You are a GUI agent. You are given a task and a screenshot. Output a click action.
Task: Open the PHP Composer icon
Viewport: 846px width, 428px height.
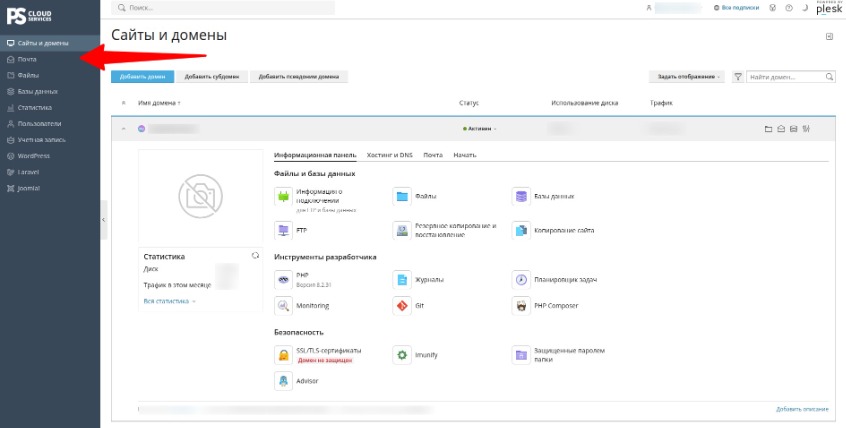(x=521, y=306)
